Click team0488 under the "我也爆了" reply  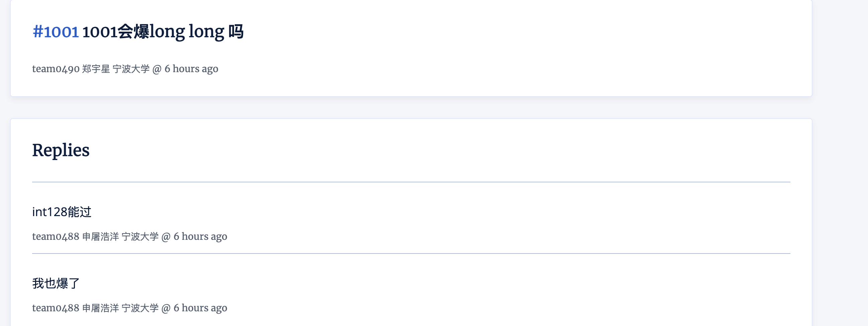pyautogui.click(x=56, y=308)
